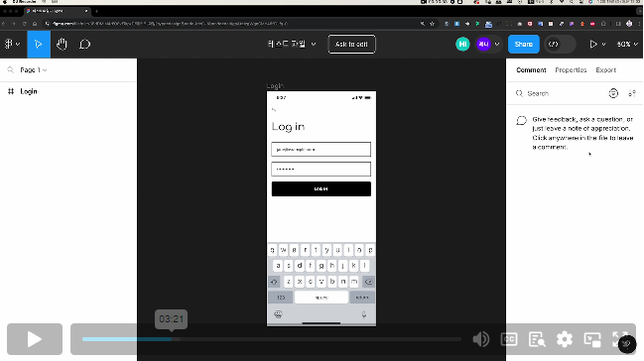Click the comment bubble icon in help text
Image resolution: width=644 pixels, height=361 pixels.
[x=521, y=120]
